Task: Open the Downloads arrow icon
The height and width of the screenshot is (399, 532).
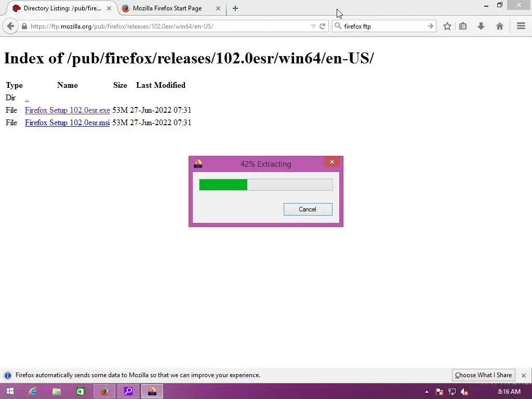Action: pyautogui.click(x=481, y=26)
